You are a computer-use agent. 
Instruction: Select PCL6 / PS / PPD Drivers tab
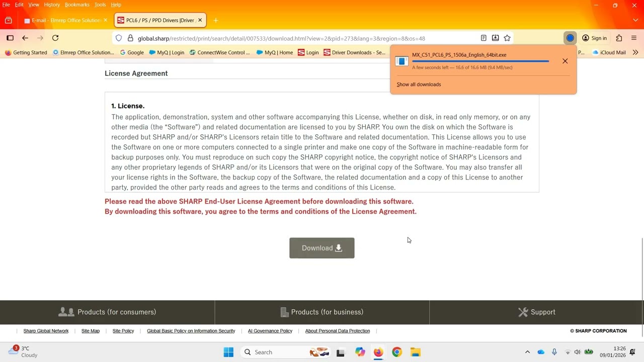pyautogui.click(x=159, y=21)
